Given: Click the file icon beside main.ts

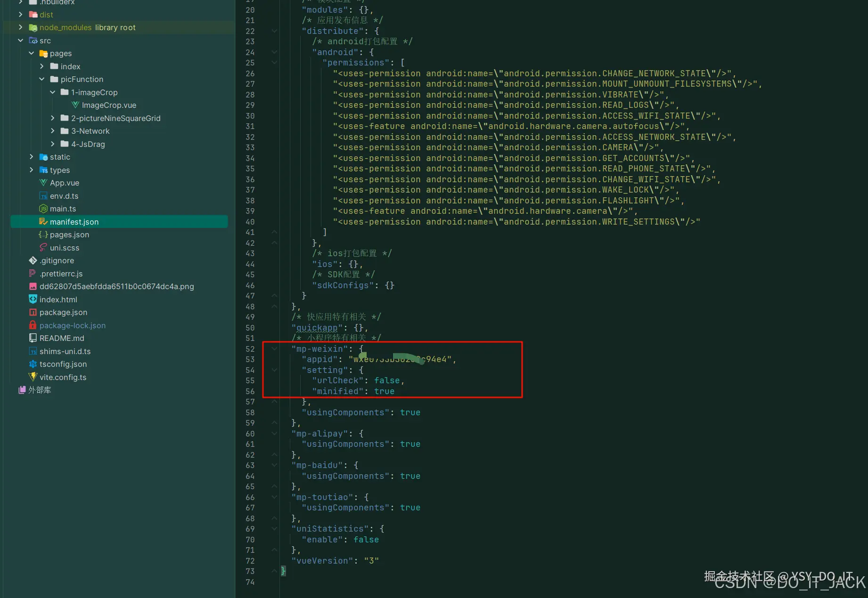Looking at the screenshot, I should 43,209.
